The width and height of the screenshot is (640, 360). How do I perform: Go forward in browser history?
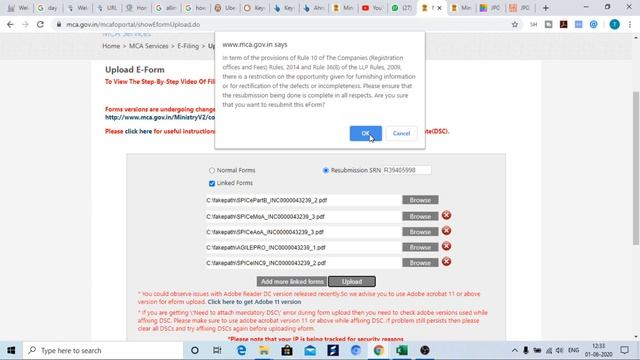click(25, 24)
